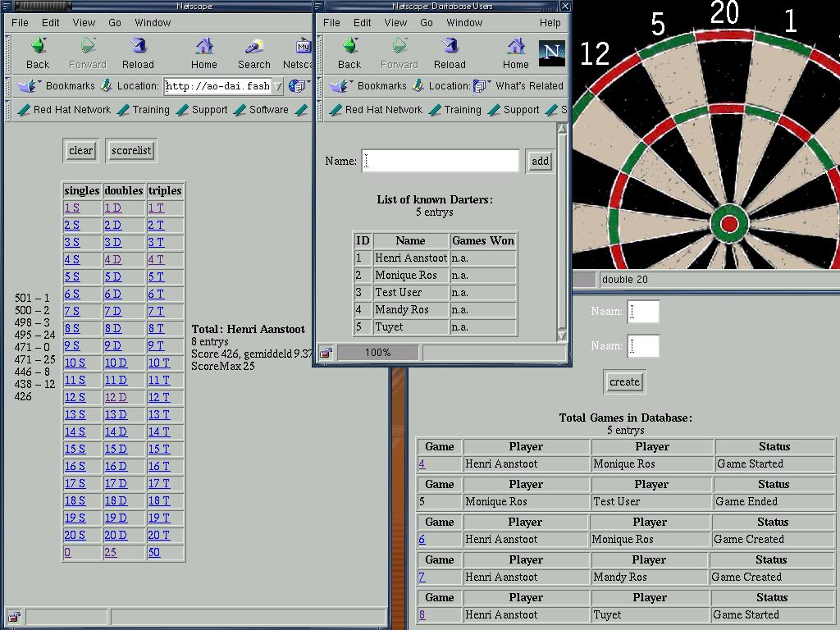Open Go menu in Dartabase Users window
Screen dimensions: 840x630
click(x=427, y=22)
